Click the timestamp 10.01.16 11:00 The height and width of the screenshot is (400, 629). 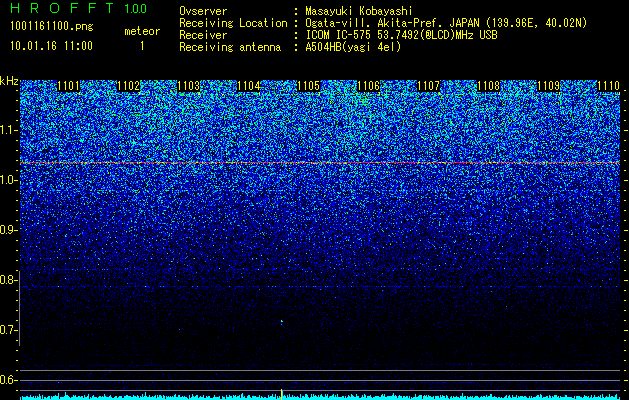(x=51, y=46)
